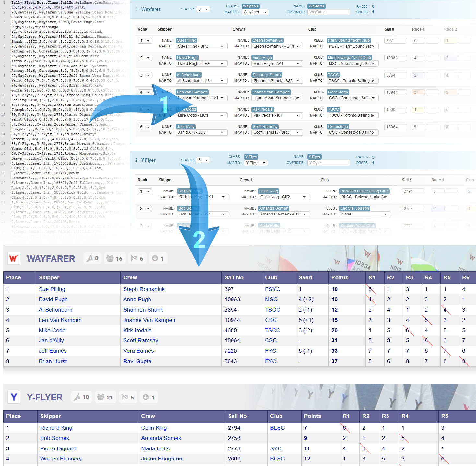Click the Y-Flyer sailors count people icon

coord(101,397)
